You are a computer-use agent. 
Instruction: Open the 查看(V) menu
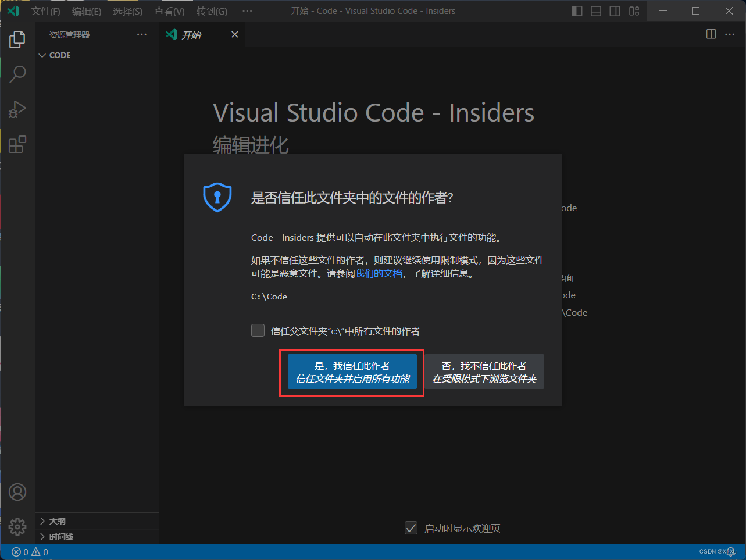tap(169, 11)
